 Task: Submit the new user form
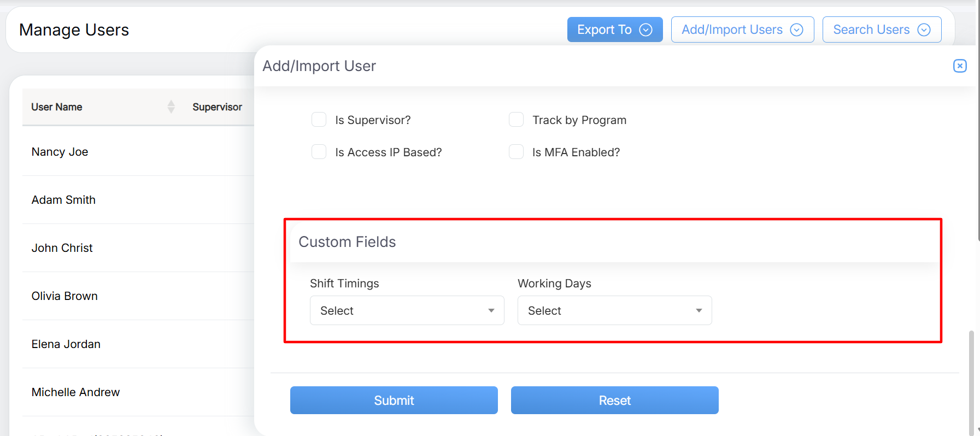point(394,400)
